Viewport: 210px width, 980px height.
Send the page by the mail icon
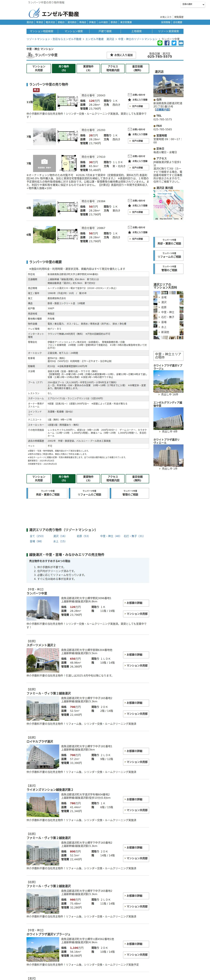pyautogui.click(x=181, y=43)
